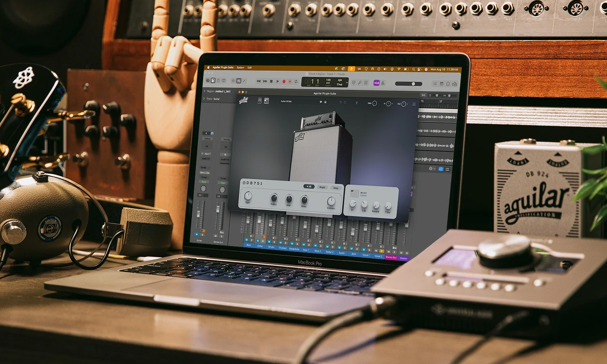Open Quick Help from the toolbar

pos(218,80)
